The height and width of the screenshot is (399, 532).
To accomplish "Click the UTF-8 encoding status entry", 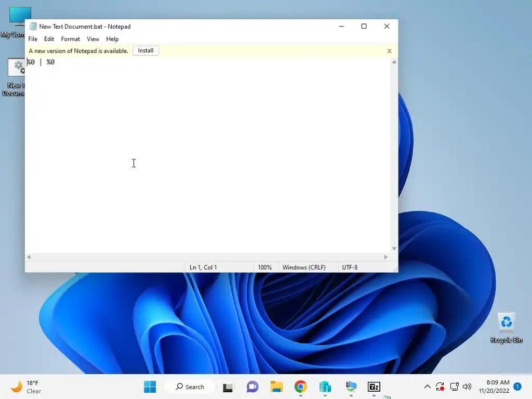I will pyautogui.click(x=350, y=268).
